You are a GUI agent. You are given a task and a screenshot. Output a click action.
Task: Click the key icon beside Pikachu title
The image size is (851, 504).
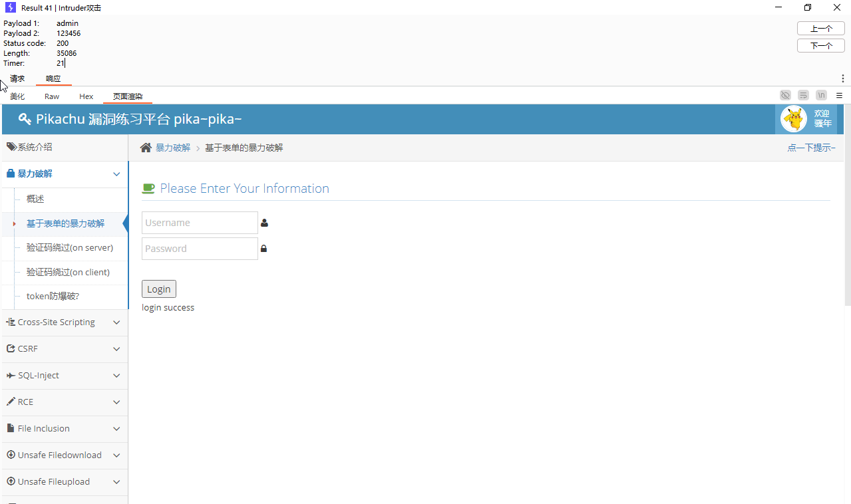tap(25, 119)
